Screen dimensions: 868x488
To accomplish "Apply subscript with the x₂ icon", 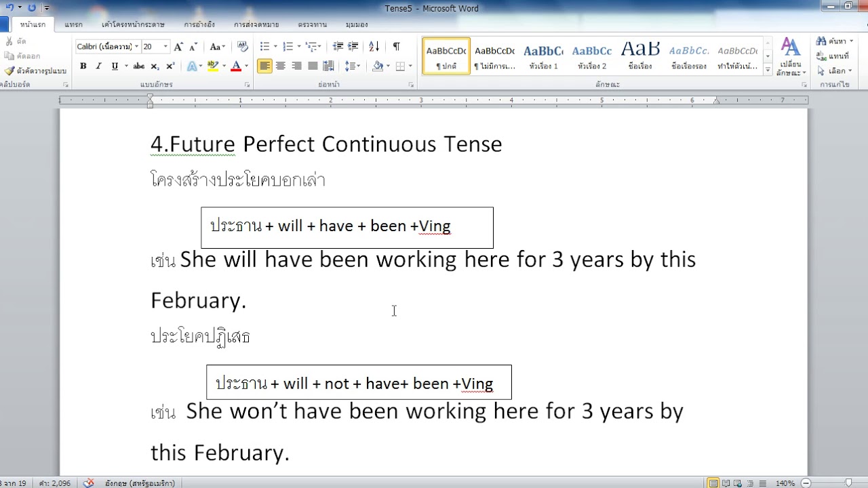I will click(155, 66).
